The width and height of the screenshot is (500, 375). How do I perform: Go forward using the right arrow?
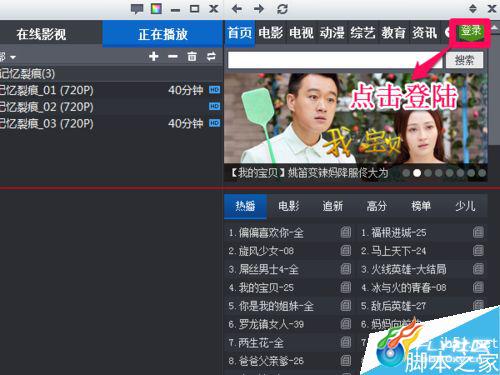point(259,9)
